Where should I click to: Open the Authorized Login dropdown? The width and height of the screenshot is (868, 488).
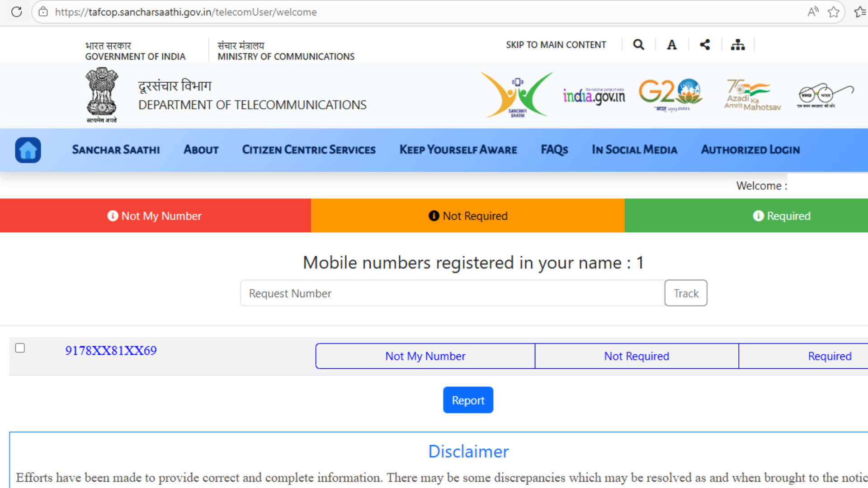coord(750,150)
